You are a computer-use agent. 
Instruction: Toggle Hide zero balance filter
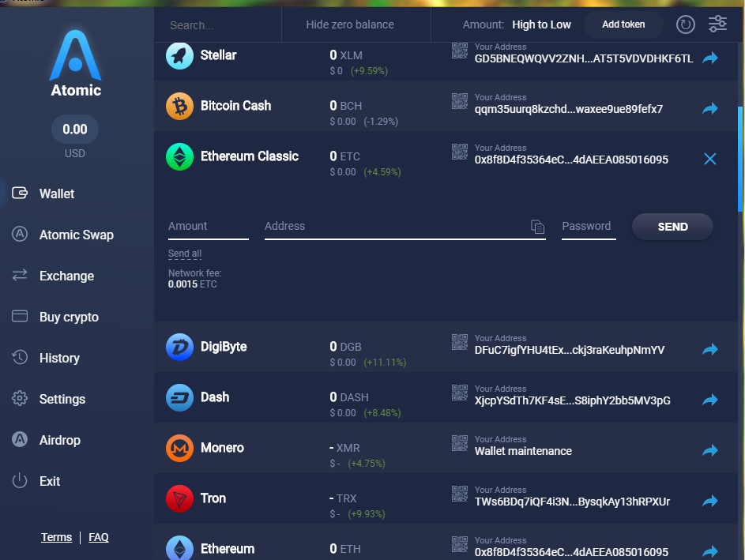tap(350, 24)
